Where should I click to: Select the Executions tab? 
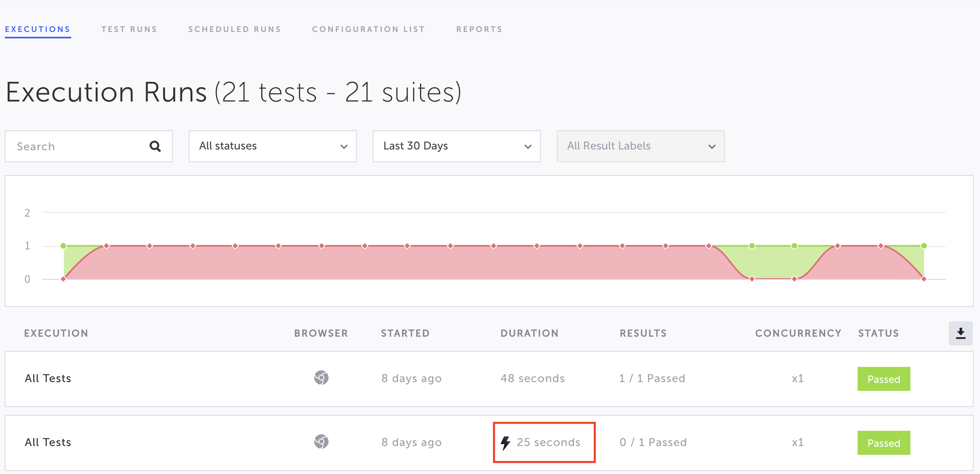(38, 29)
